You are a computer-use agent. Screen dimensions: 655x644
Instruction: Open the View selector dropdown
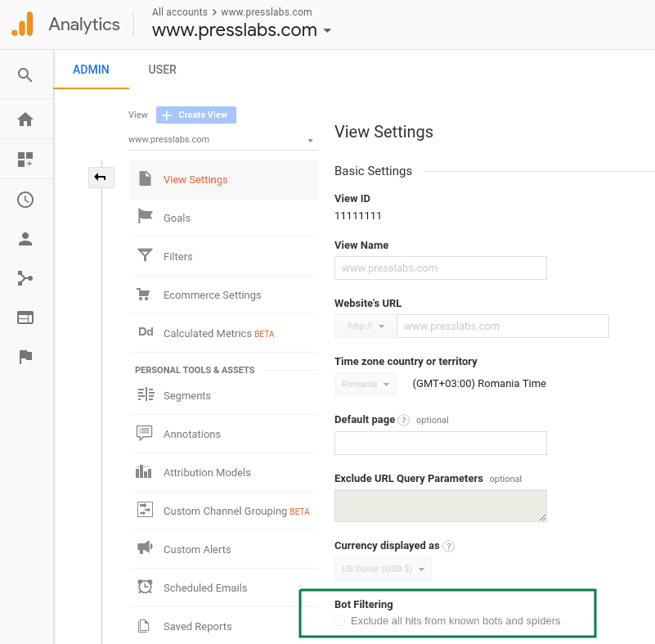pyautogui.click(x=222, y=140)
